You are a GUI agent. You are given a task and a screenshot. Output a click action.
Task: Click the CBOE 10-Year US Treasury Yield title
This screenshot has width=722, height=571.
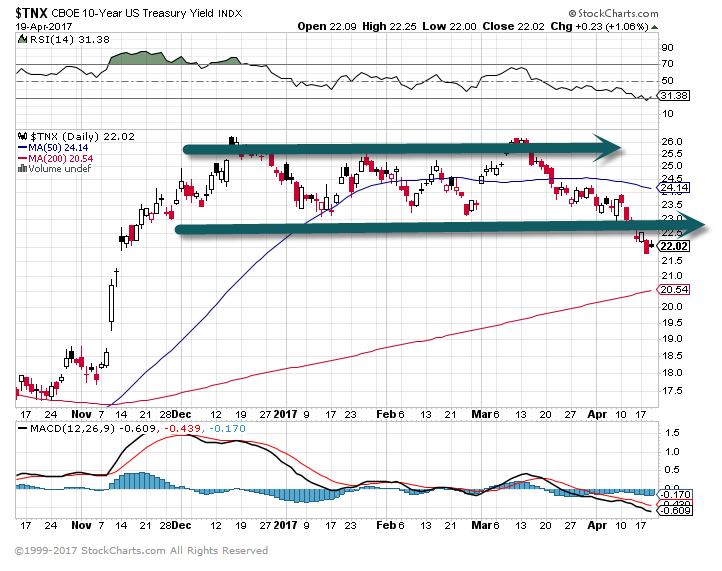coord(132,13)
